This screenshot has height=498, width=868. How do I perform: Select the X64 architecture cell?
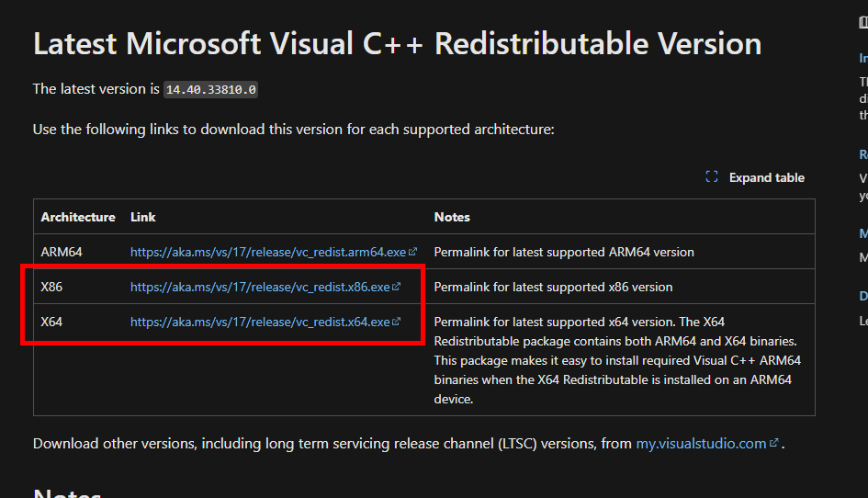click(51, 322)
